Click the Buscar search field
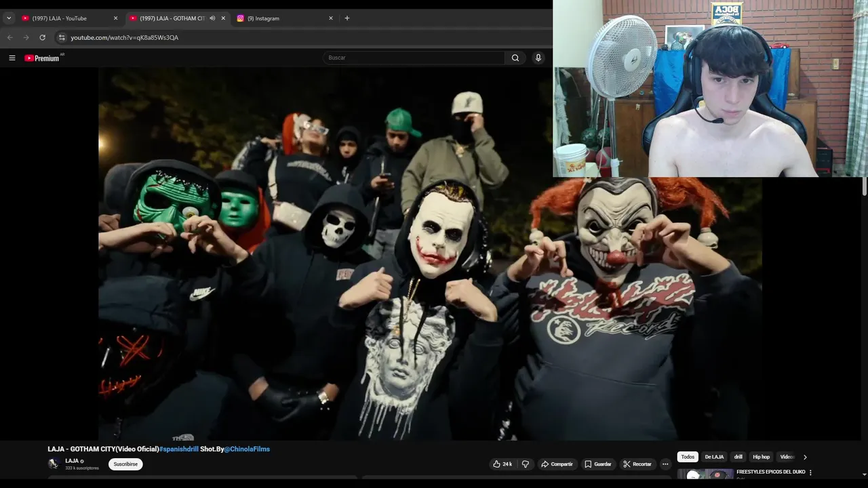This screenshot has width=868, height=488. tap(414, 58)
